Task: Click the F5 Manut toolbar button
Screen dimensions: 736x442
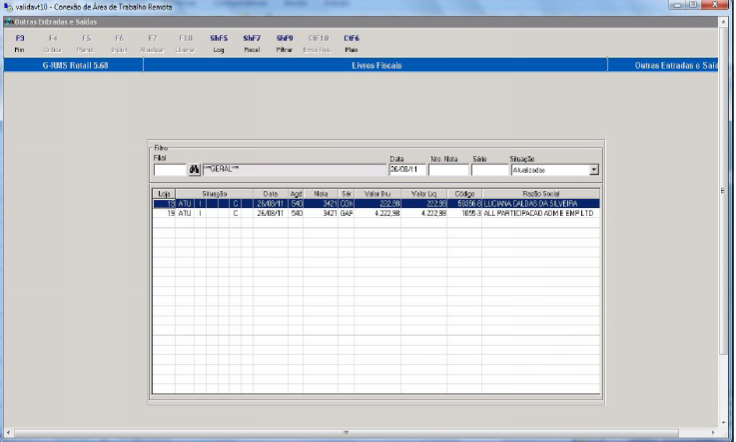Action: coord(86,44)
